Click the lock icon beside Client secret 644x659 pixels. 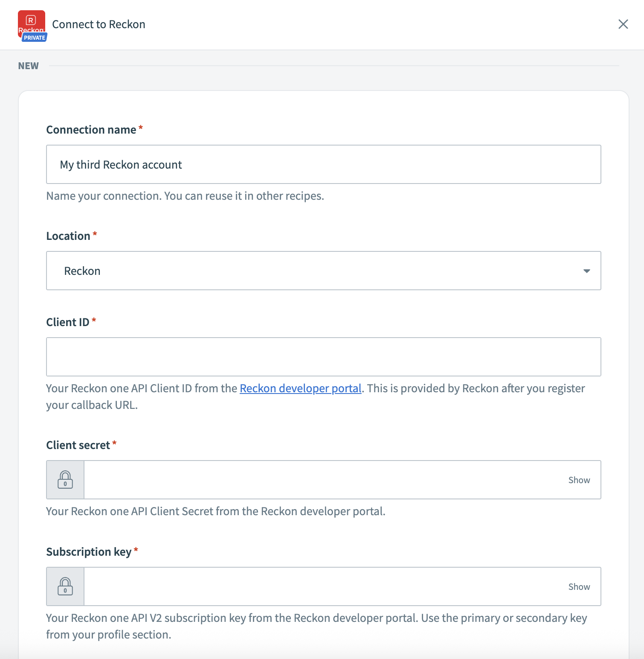[x=65, y=480]
